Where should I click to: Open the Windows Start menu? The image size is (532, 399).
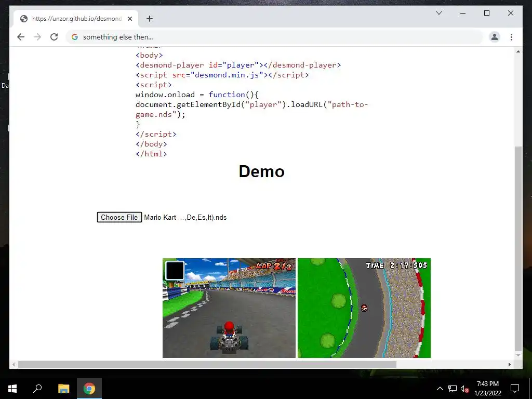click(x=12, y=389)
